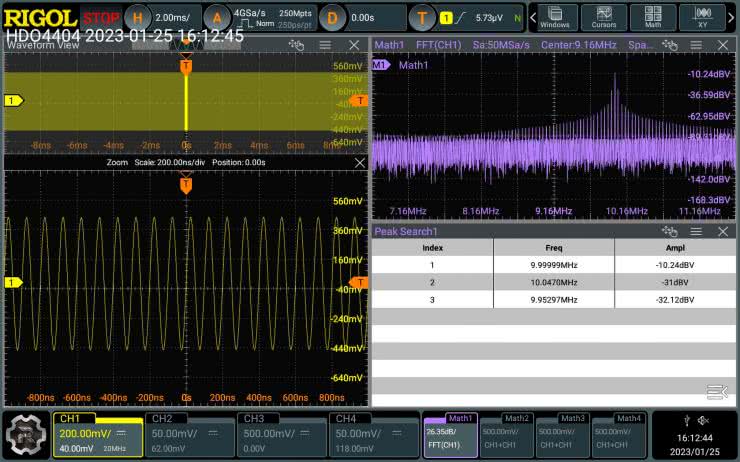Toggle the STOP run state indicator
The width and height of the screenshot is (740, 462).
(x=100, y=18)
